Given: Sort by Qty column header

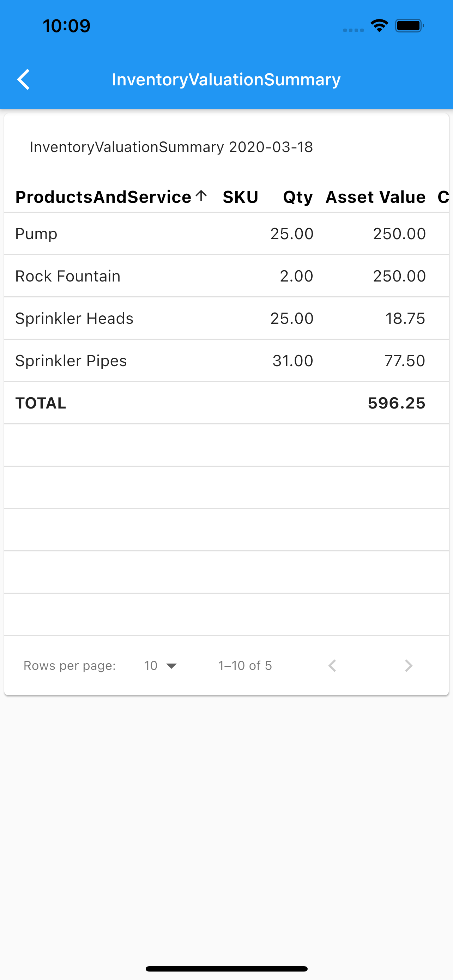Looking at the screenshot, I should point(298,198).
